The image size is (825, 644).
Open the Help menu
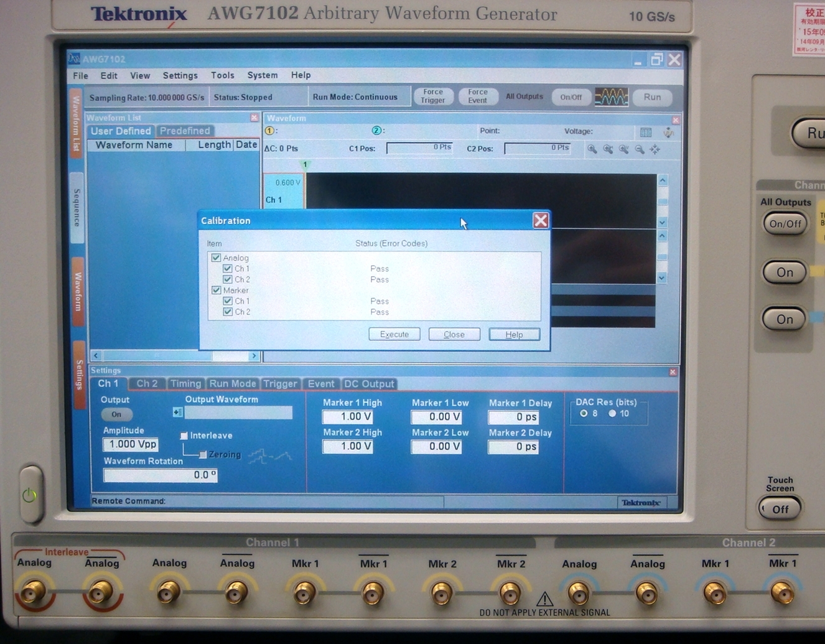click(x=301, y=75)
